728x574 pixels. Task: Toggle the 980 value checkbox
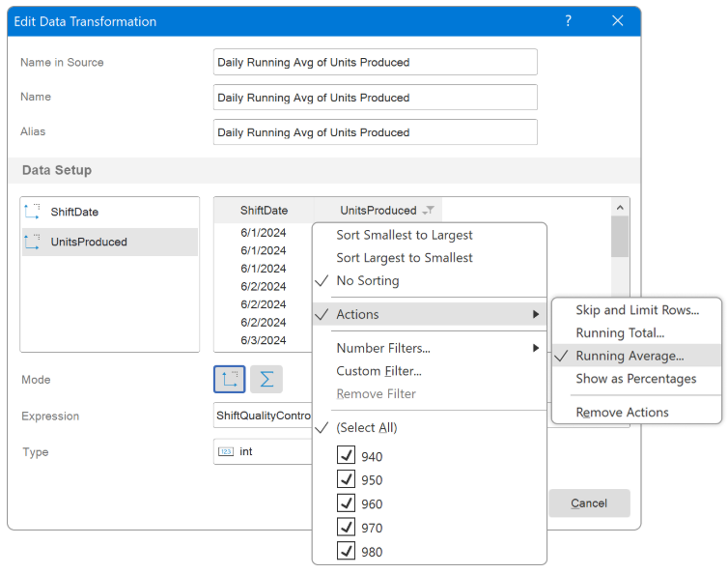[347, 552]
